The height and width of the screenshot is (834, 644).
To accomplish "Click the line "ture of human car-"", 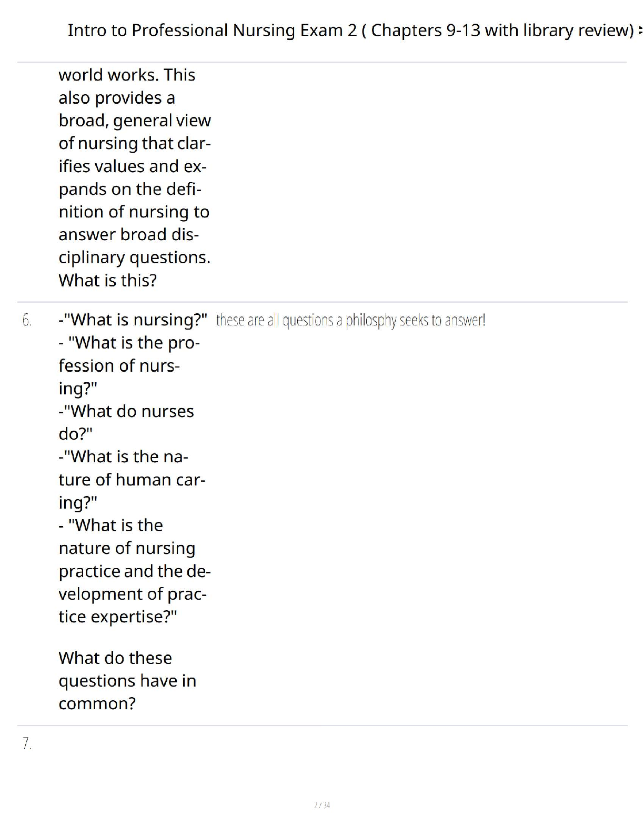I will point(132,480).
